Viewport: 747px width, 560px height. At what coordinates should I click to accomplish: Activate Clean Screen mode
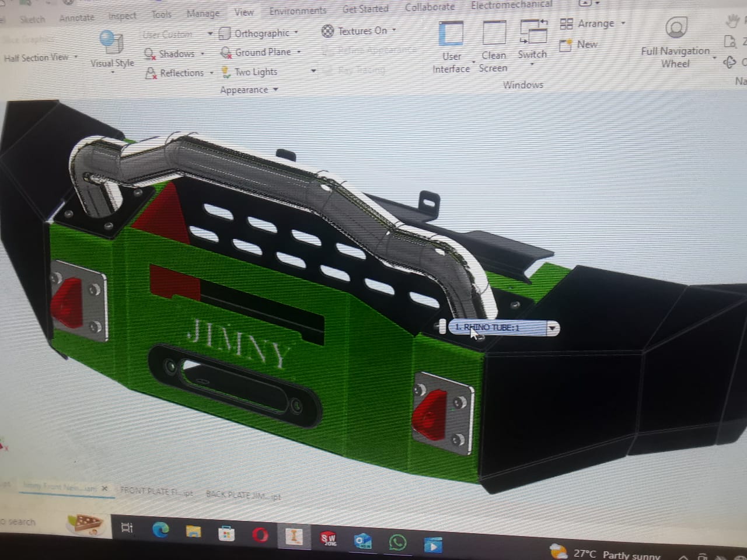(x=494, y=34)
